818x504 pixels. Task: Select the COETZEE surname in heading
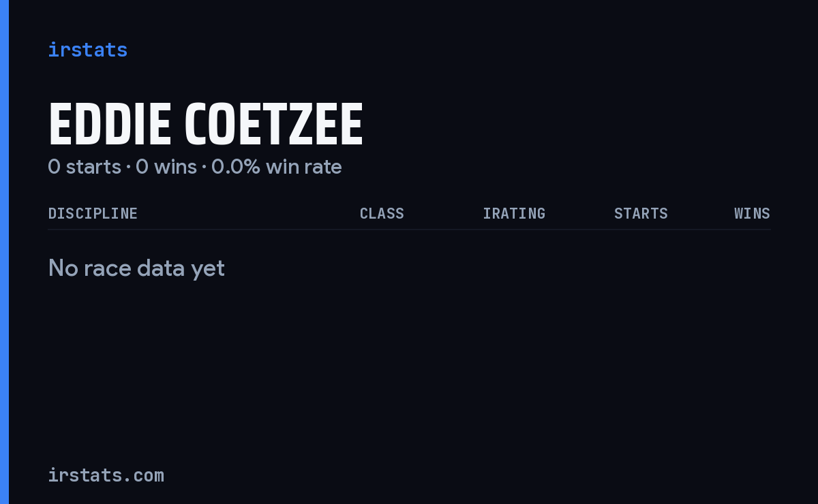(274, 125)
